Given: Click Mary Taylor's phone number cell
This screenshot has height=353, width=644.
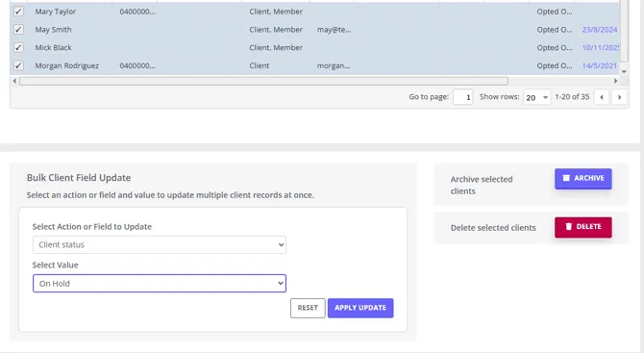Looking at the screenshot, I should pyautogui.click(x=137, y=12).
